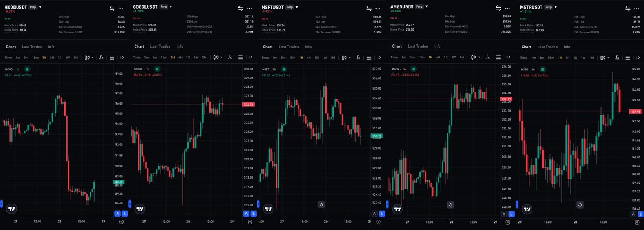Select the Time view on HOOD chart toolbar

(x=8, y=58)
